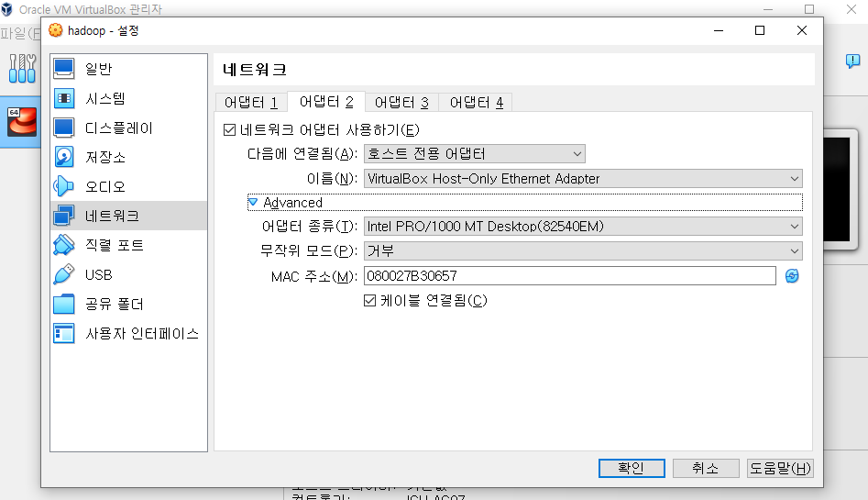868x500 pixels.
Task: Switch to 어댑터 1 tab
Action: (x=251, y=103)
